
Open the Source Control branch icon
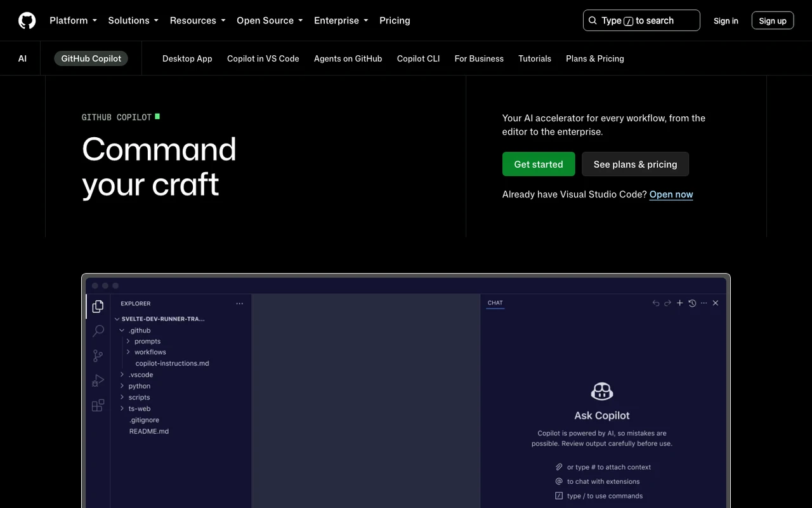pyautogui.click(x=98, y=356)
